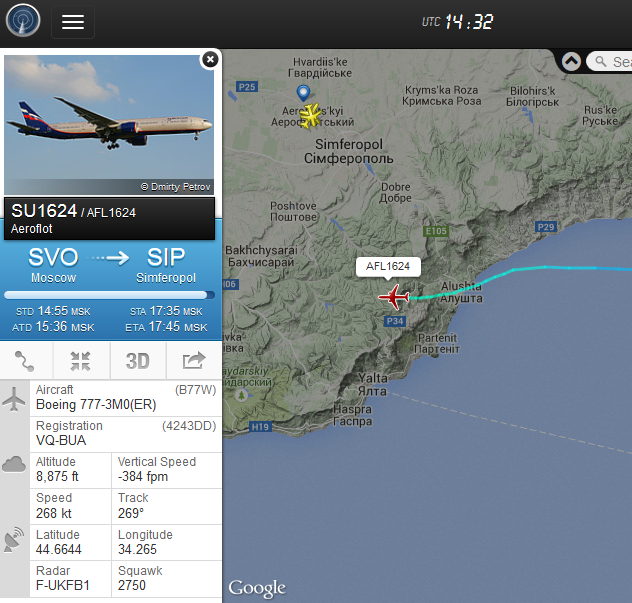
Task: Click the radar dish icon
Action: (14, 539)
